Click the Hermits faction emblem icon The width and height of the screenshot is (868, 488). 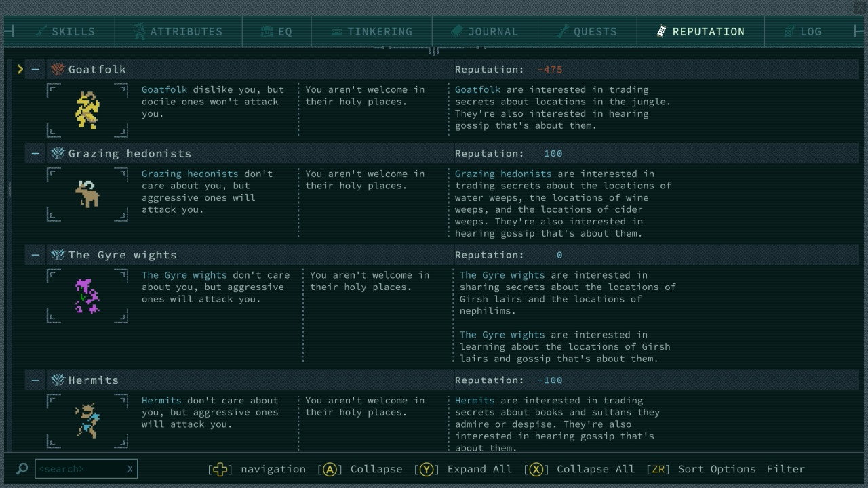(x=58, y=380)
